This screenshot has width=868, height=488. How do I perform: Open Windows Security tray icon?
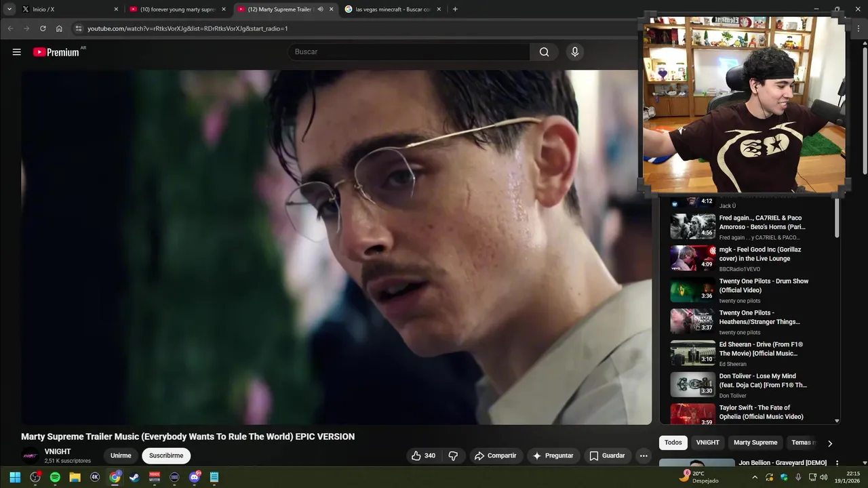point(784,477)
